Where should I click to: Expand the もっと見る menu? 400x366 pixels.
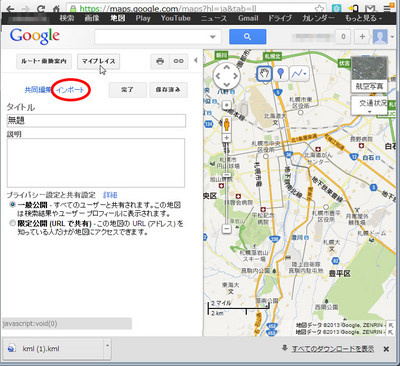tap(363, 18)
